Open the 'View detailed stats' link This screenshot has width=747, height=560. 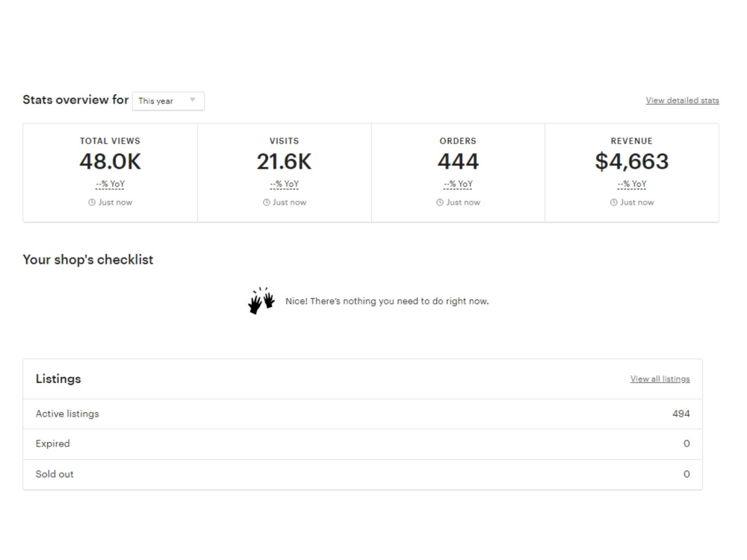[x=682, y=101]
